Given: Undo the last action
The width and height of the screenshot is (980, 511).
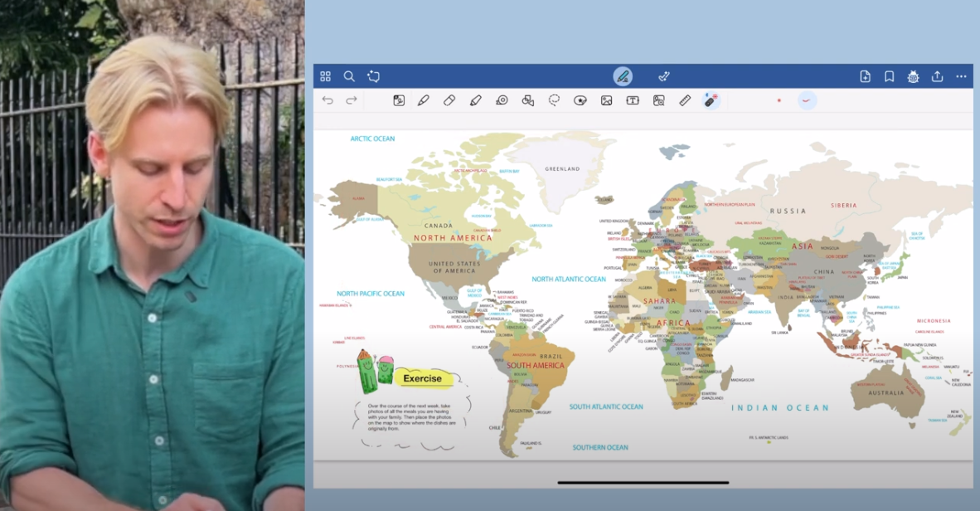Looking at the screenshot, I should point(327,100).
